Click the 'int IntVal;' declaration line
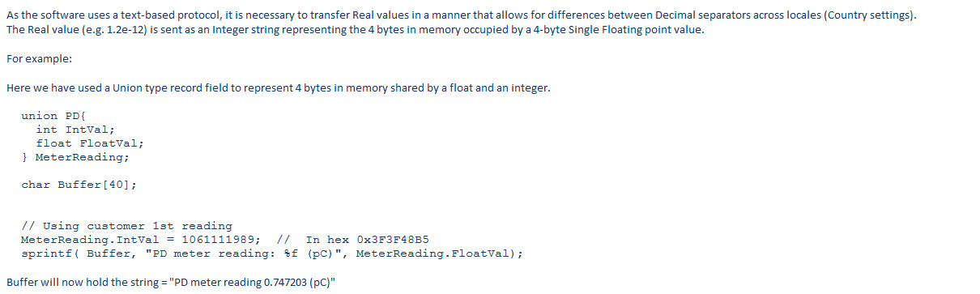The image size is (980, 294). coord(75,130)
